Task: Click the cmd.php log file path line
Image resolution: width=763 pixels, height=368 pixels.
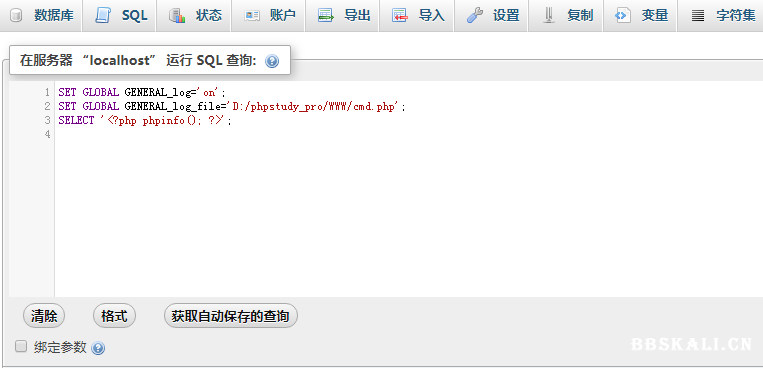Action: tap(232, 106)
